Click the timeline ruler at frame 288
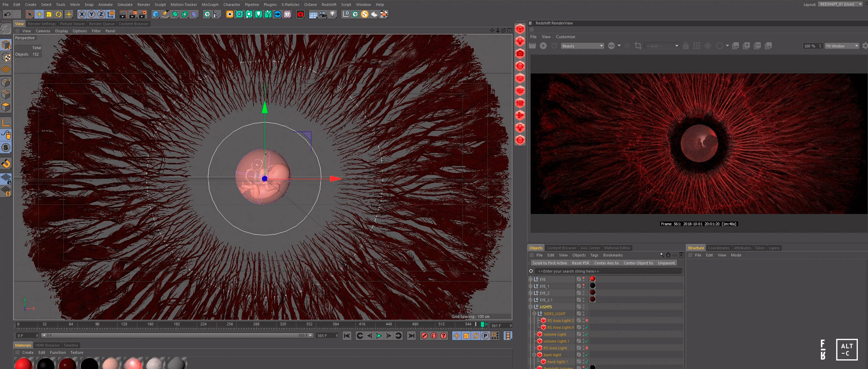Screen dimensions: 868x369 (x=256, y=325)
